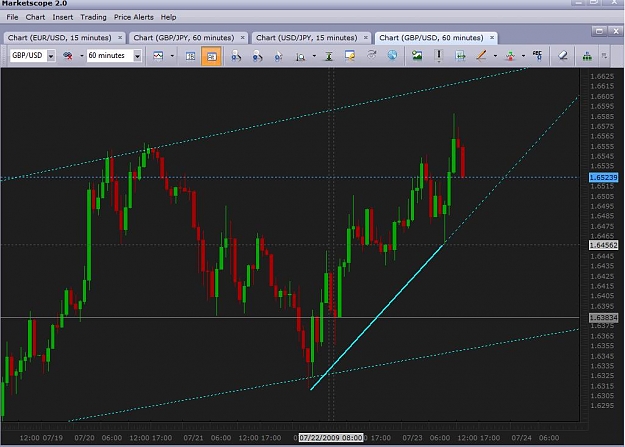625x447 pixels.
Task: Expand the GBP/USD instrument dropdown arrow
Action: (51, 56)
